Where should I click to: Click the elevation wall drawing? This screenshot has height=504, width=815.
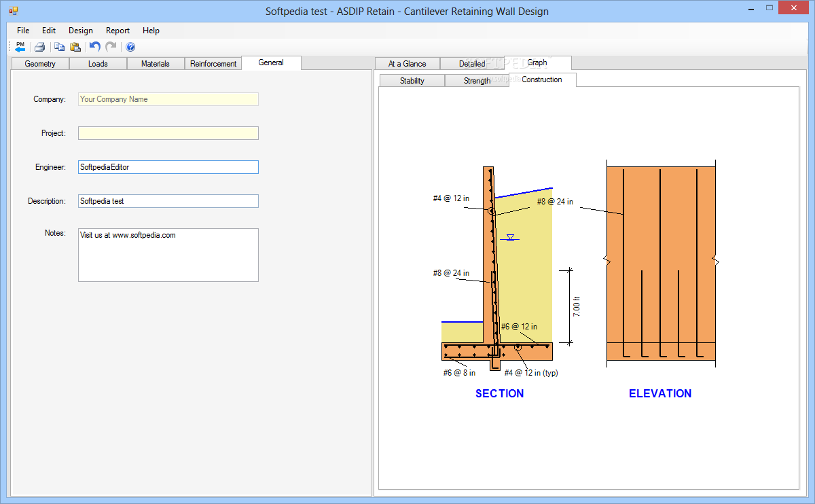[661, 263]
